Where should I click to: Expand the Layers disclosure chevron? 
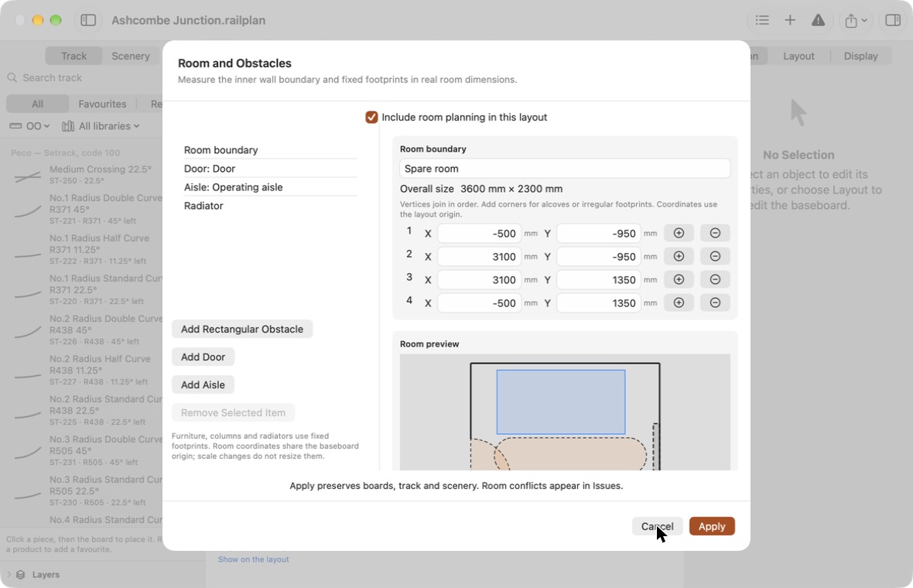tap(9, 575)
